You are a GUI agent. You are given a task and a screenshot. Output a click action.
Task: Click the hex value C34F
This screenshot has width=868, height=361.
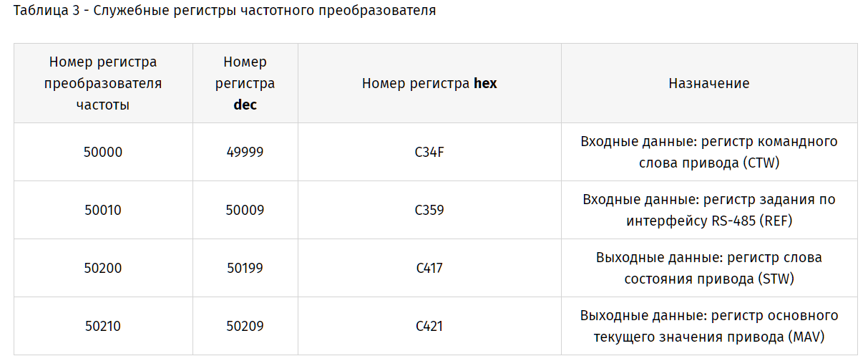(x=429, y=152)
